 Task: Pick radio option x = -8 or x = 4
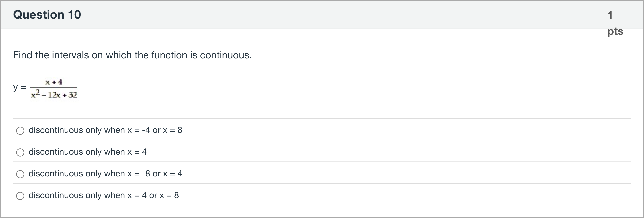(x=20, y=174)
